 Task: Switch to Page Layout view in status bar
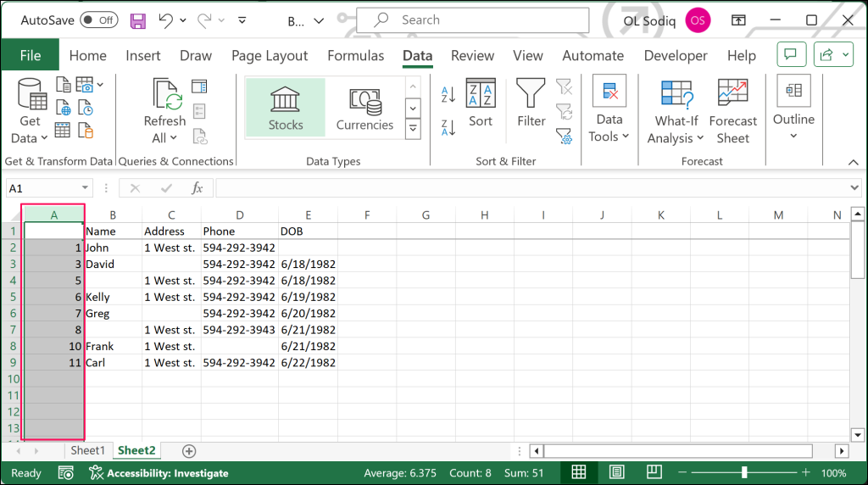click(x=617, y=472)
